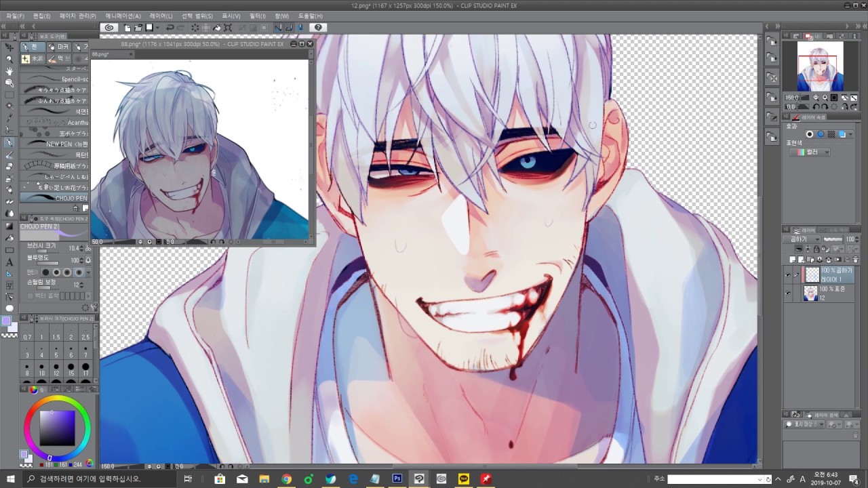Select the Gradient tool

pyautogui.click(x=9, y=226)
